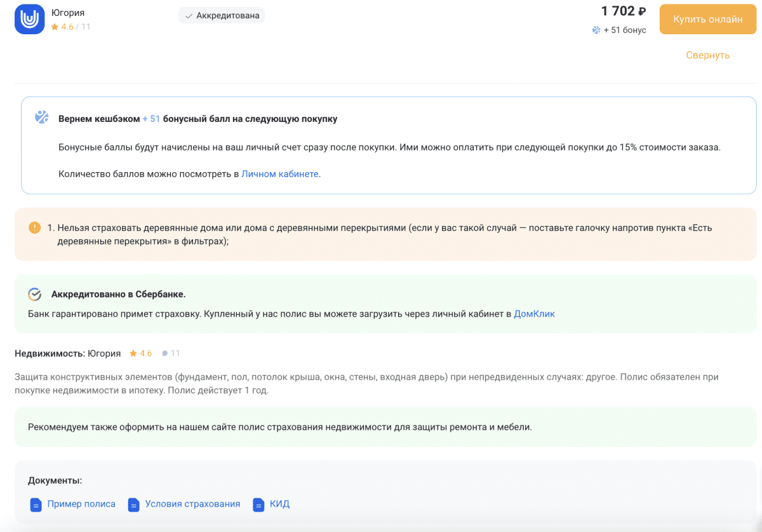Open the Условия страхования document
This screenshot has height=532, width=762.
pyautogui.click(x=192, y=504)
